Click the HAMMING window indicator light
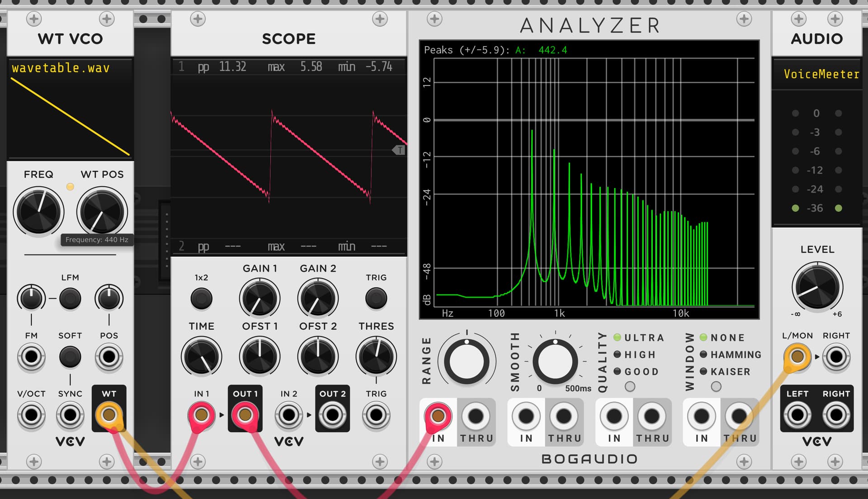868x499 pixels. 703,354
